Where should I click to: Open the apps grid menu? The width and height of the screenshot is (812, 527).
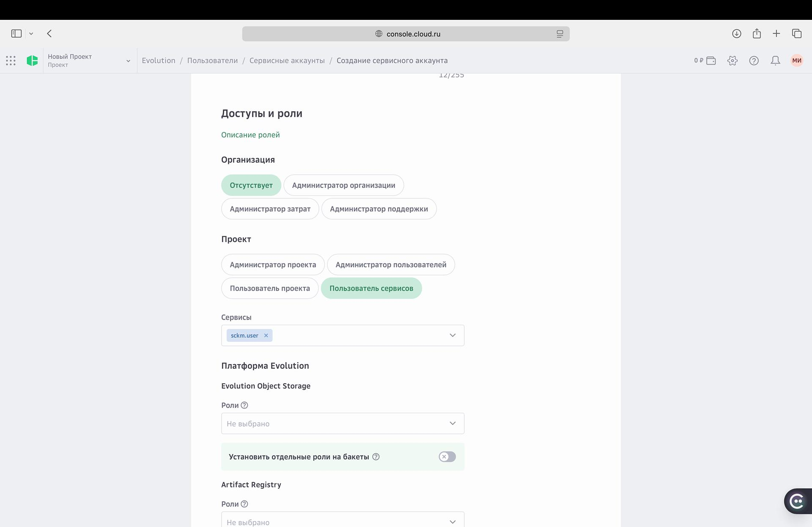coord(11,60)
